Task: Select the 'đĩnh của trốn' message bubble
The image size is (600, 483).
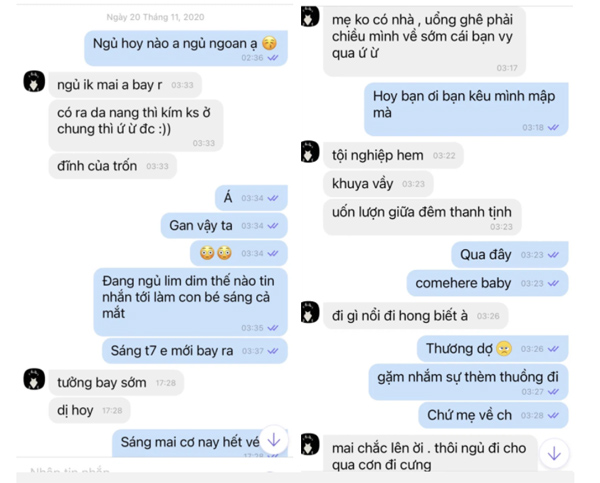Action: 112,166
